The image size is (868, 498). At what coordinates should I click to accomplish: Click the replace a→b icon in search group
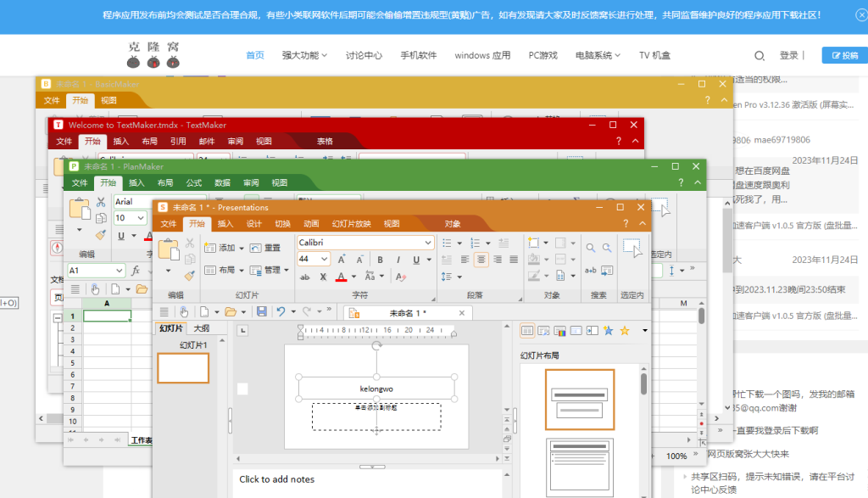click(x=591, y=271)
